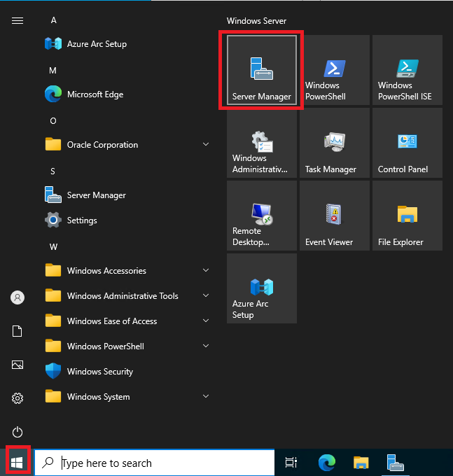Open the File Explorer tile

point(407,216)
